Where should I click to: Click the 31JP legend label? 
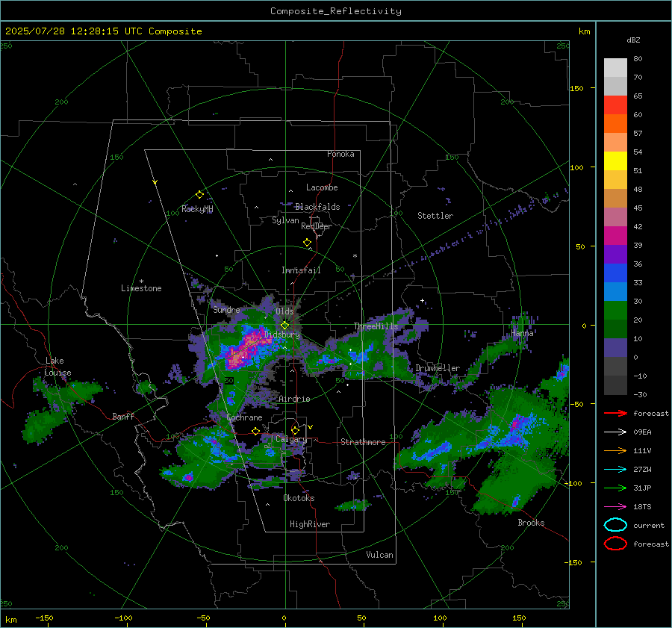click(642, 488)
